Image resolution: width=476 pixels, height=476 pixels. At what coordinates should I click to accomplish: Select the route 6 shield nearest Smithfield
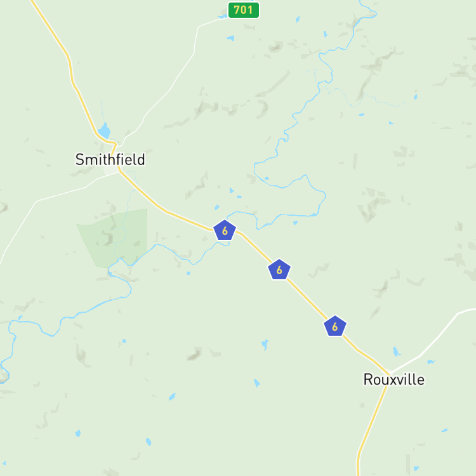(225, 230)
